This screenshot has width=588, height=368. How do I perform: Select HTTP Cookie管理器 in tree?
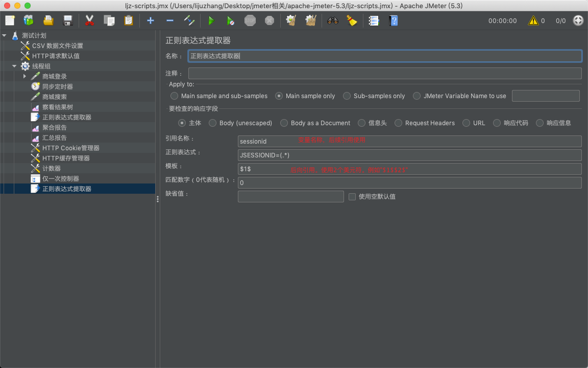pyautogui.click(x=71, y=148)
